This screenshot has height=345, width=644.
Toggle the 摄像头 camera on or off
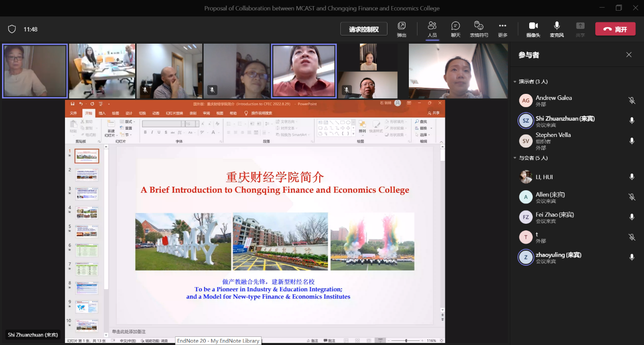533,26
